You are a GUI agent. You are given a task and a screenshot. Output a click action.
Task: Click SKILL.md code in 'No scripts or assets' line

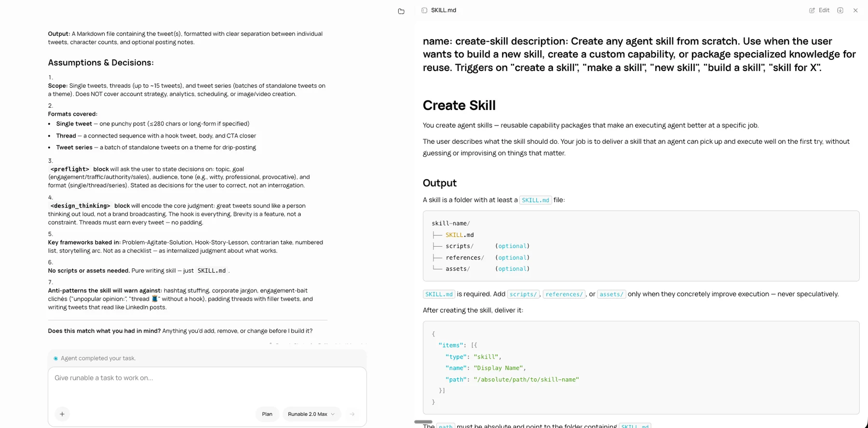[x=212, y=271]
